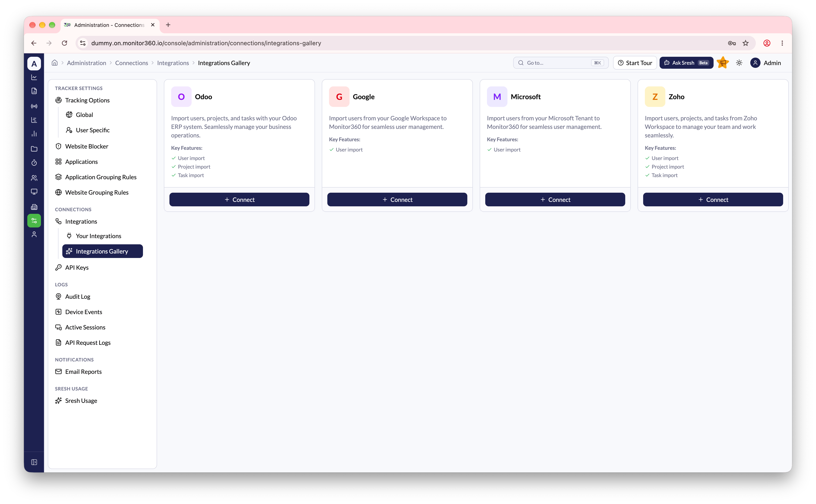Viewport: 816px width, 504px height.
Task: Click the Go to search field
Action: click(x=561, y=63)
